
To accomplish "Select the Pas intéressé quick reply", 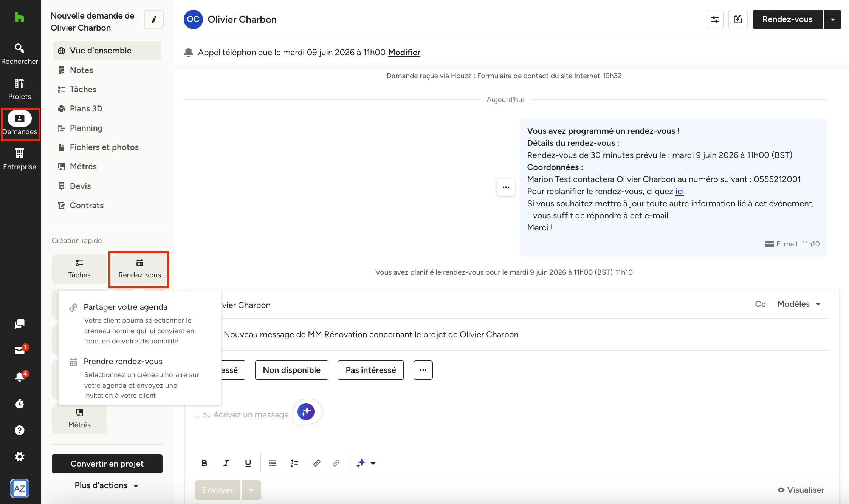I will pyautogui.click(x=370, y=370).
